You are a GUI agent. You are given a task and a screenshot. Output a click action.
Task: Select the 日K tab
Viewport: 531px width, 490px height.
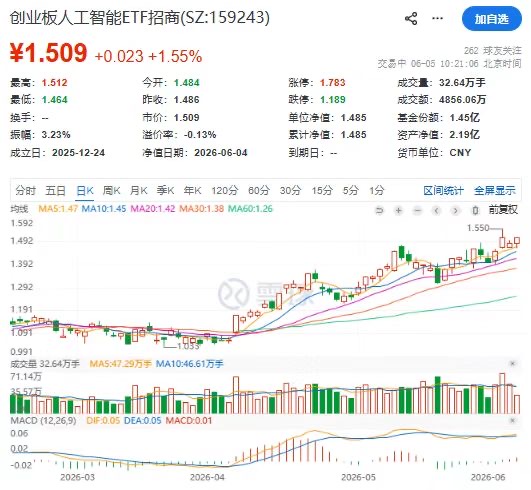(x=85, y=191)
